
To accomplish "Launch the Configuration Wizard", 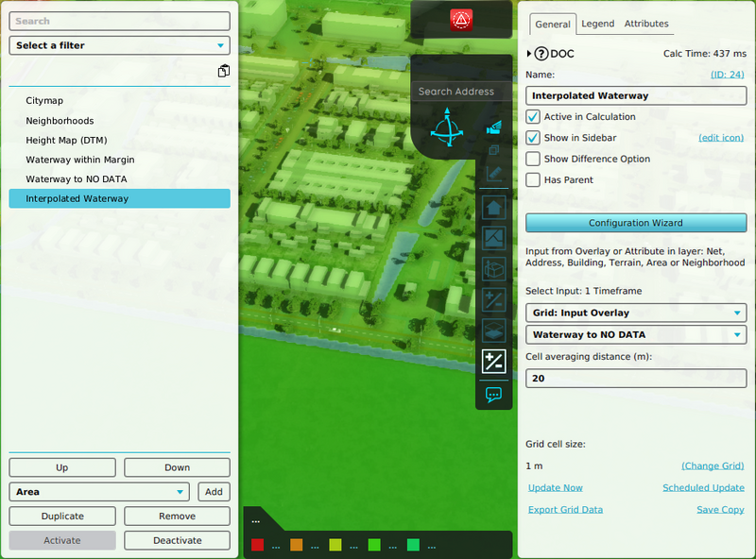I will pyautogui.click(x=635, y=223).
